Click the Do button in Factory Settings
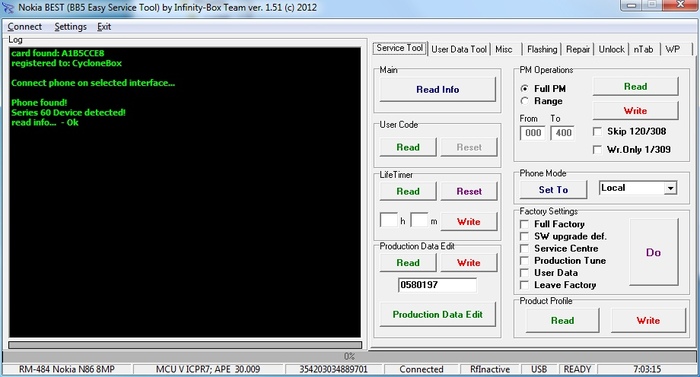 tap(654, 252)
